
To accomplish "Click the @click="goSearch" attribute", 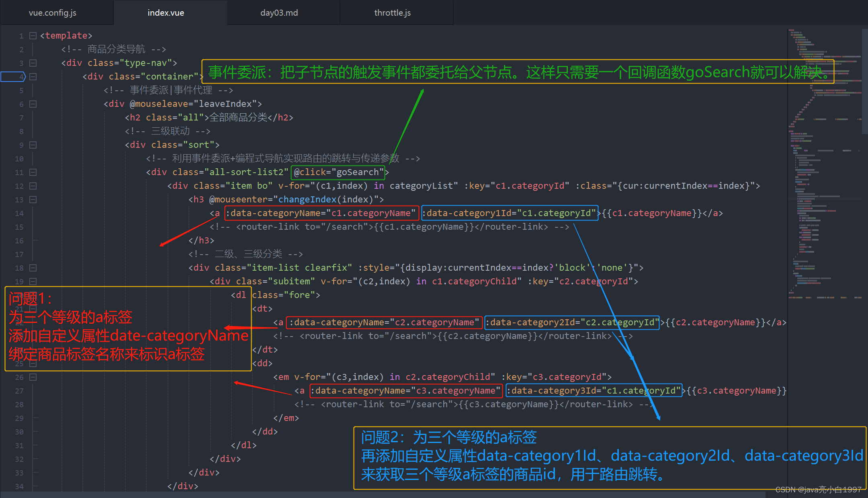I will coord(338,172).
